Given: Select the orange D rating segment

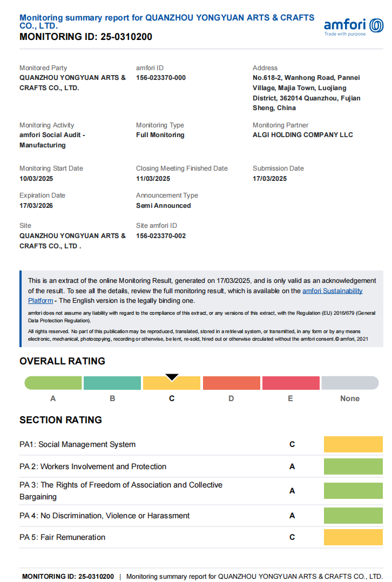Looking at the screenshot, I should tap(231, 383).
